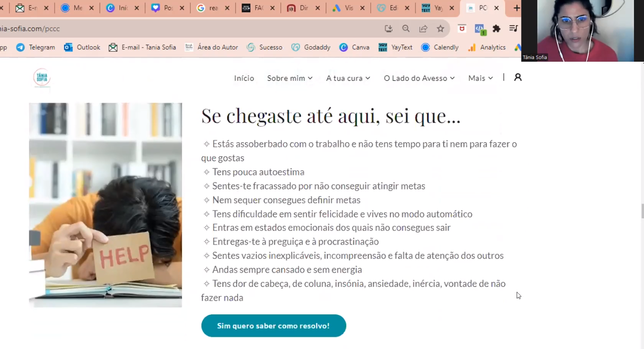Expand the Sobre mim dropdown menu
Screen dimensions: 644x349
coord(290,78)
